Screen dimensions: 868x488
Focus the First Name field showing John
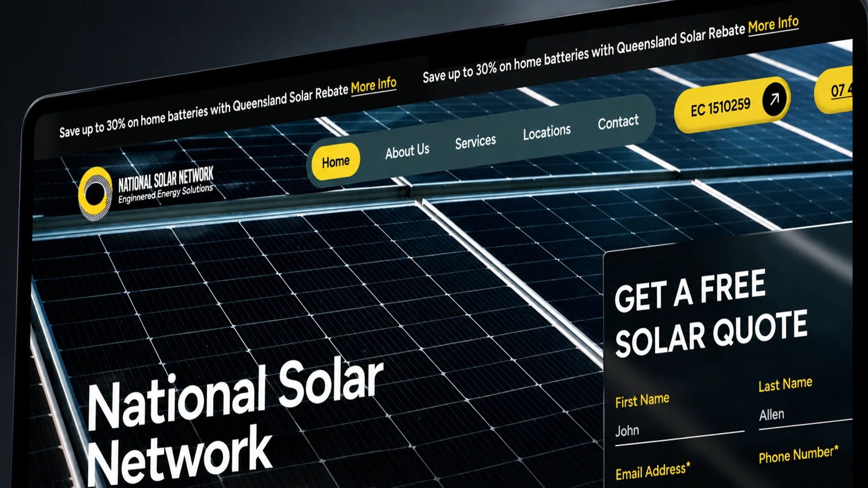click(x=679, y=432)
